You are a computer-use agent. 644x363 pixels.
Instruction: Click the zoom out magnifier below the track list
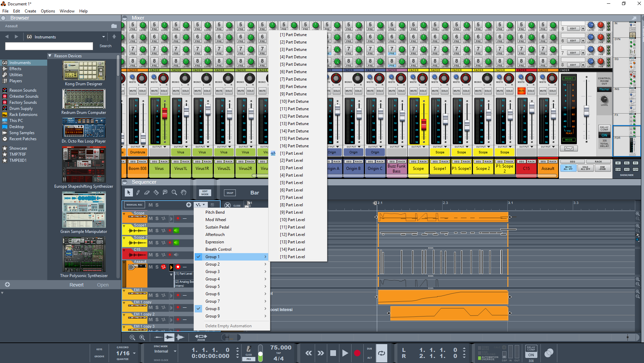click(x=132, y=337)
